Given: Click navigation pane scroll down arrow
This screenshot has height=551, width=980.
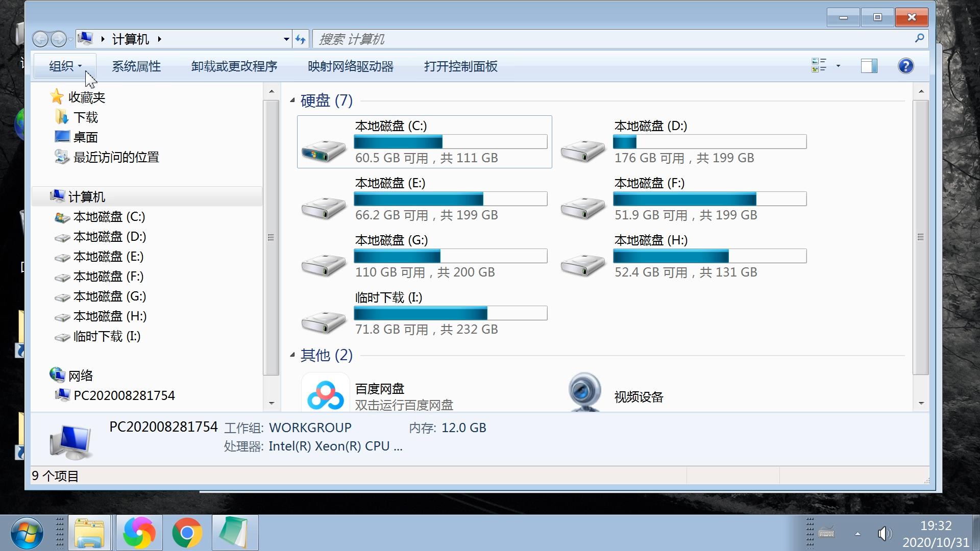Looking at the screenshot, I should [271, 403].
